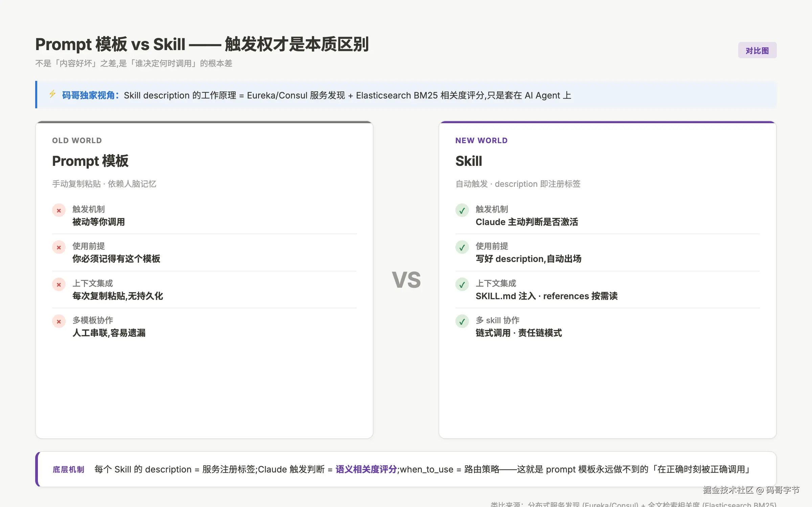Click 写好 description,自动出场

coord(528,259)
